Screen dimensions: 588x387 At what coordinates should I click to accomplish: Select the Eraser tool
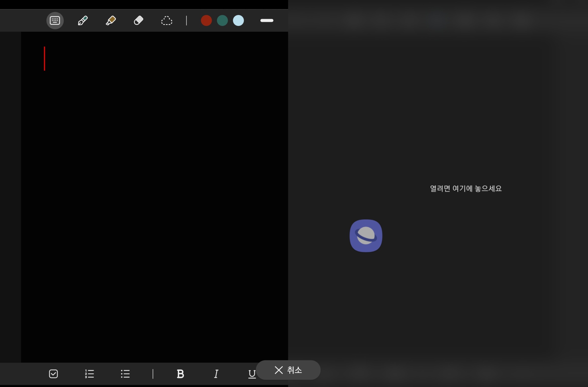point(138,21)
